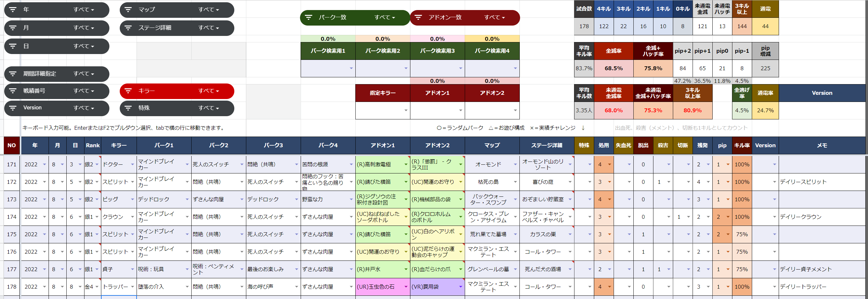Click the filter icon of green パーク一致 slicer
Screen dimensions: 868x299
pos(309,17)
